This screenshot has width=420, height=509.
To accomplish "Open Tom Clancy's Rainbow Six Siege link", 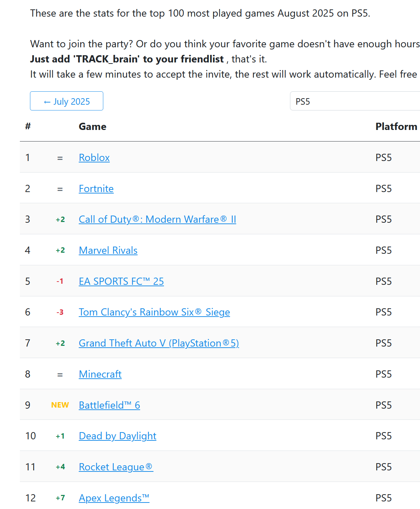I will click(154, 312).
